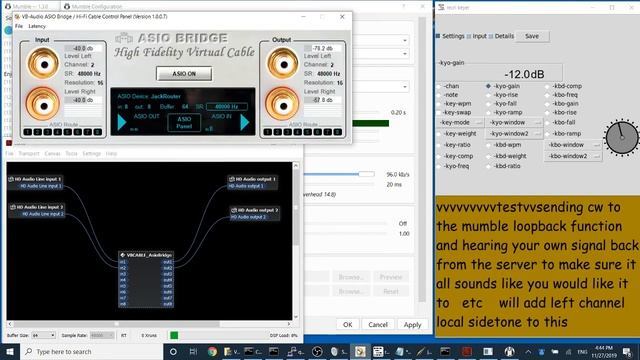Switch to the Settings tab in keyer
This screenshot has height=360, width=640.
tap(450, 36)
